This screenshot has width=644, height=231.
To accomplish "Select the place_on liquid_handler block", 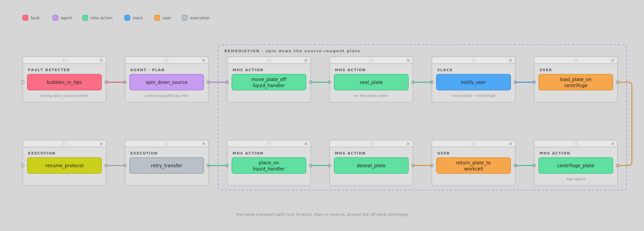I will point(269,165).
